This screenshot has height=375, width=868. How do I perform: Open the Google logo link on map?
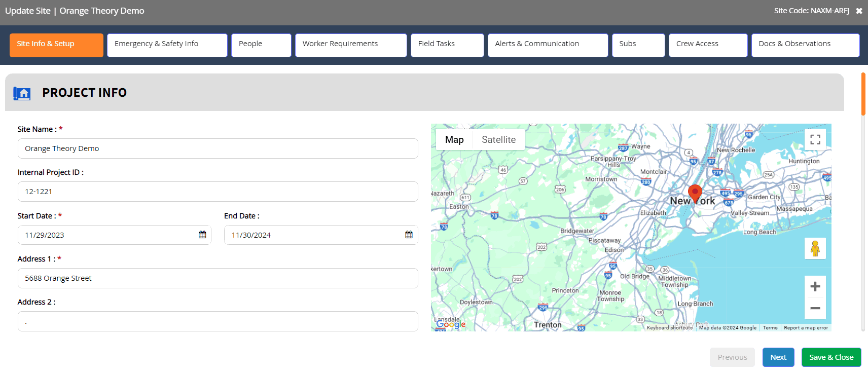451,324
